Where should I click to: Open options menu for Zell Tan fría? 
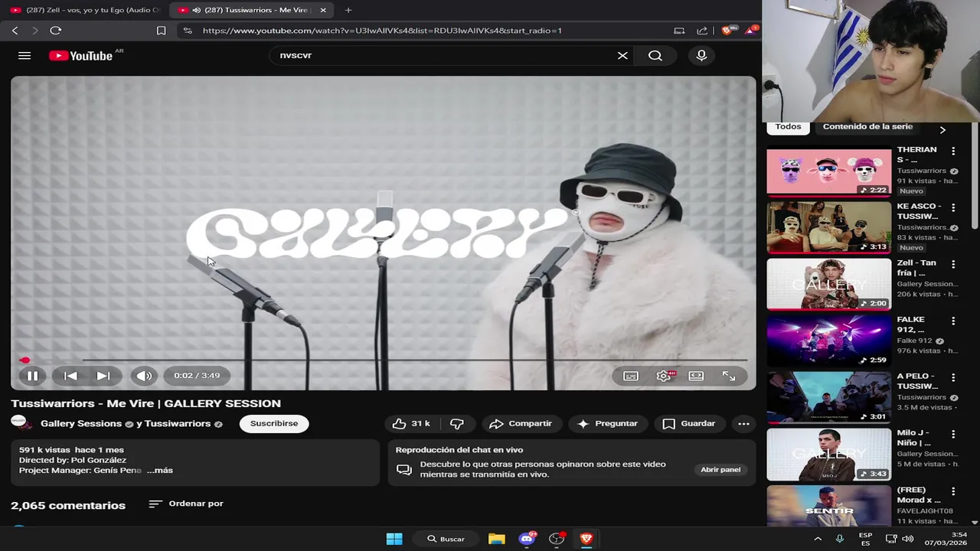tap(953, 264)
